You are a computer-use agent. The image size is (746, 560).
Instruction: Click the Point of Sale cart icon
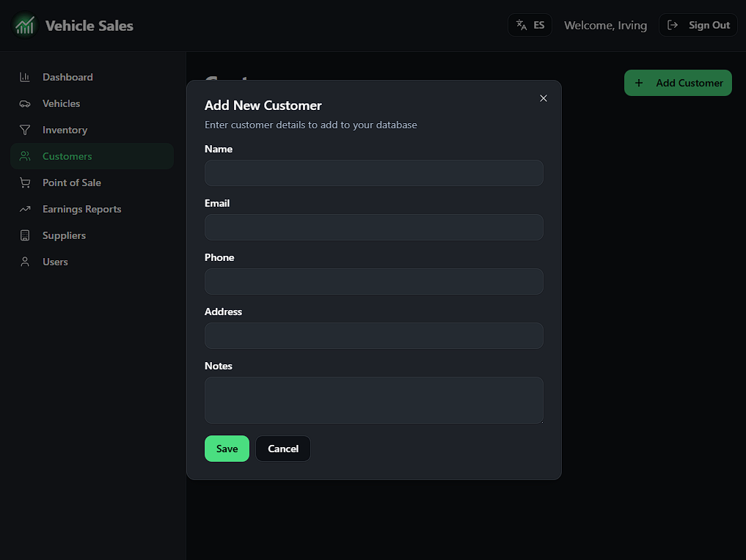click(25, 183)
